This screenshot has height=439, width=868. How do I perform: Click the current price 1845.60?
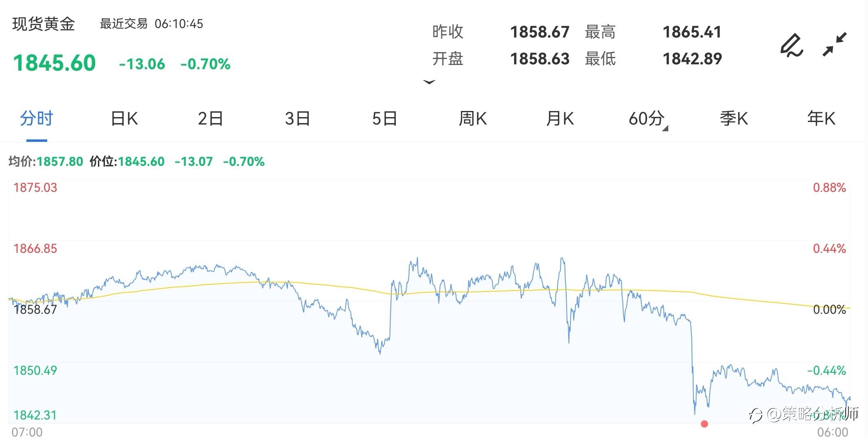pos(55,63)
